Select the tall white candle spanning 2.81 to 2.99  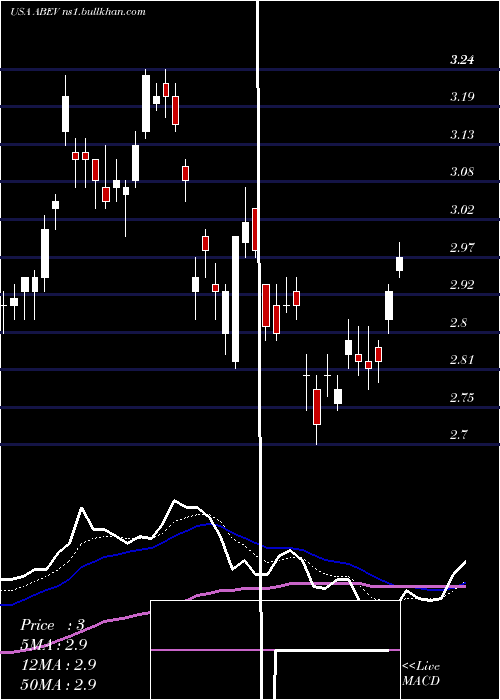(x=235, y=299)
